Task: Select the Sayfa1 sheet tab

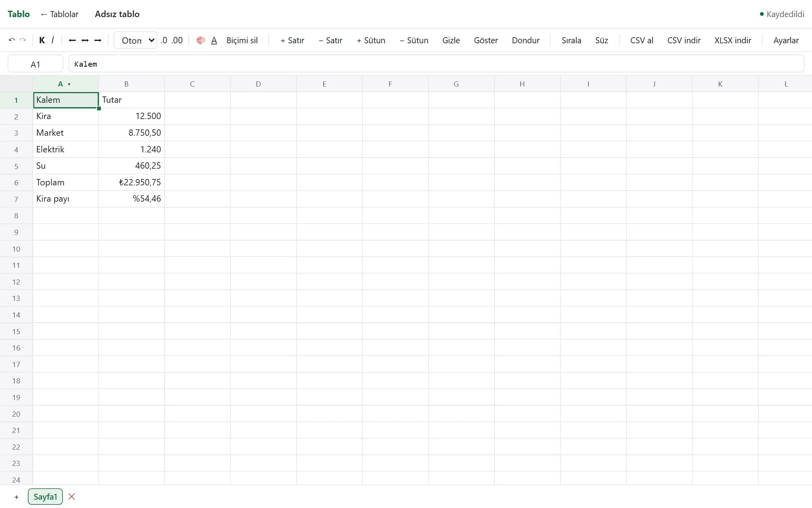Action: (x=45, y=496)
